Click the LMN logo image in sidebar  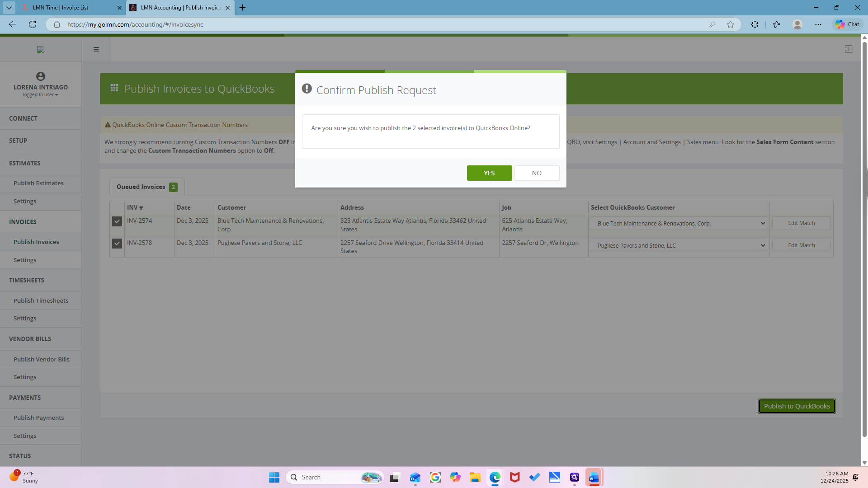(x=41, y=50)
